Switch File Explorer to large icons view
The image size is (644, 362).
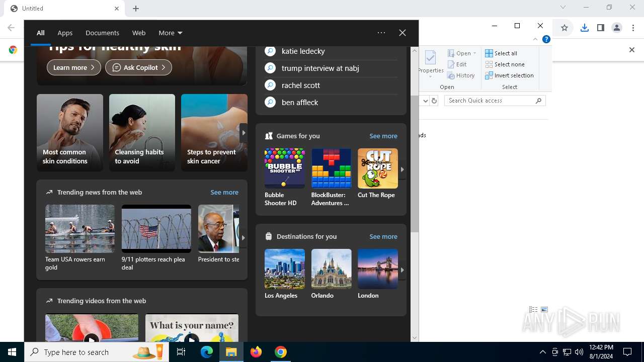(544, 310)
